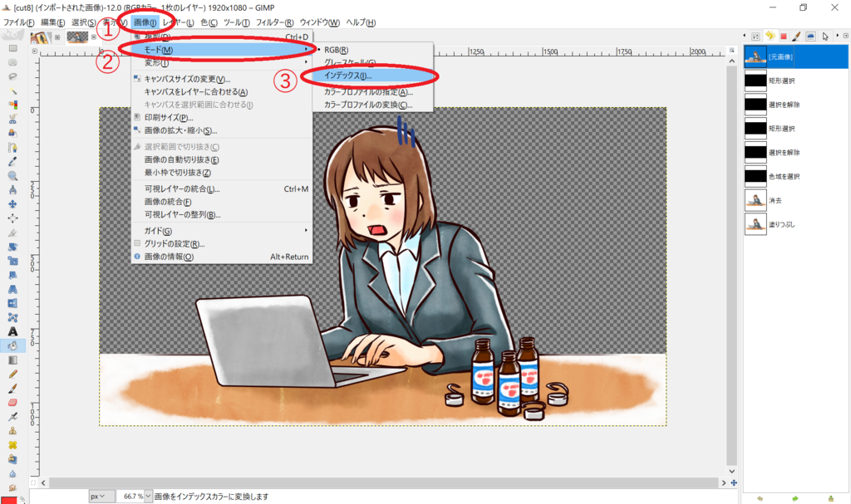Select the Paintbrush tool
Viewport: 851px width, 504px height.
tap(12, 388)
